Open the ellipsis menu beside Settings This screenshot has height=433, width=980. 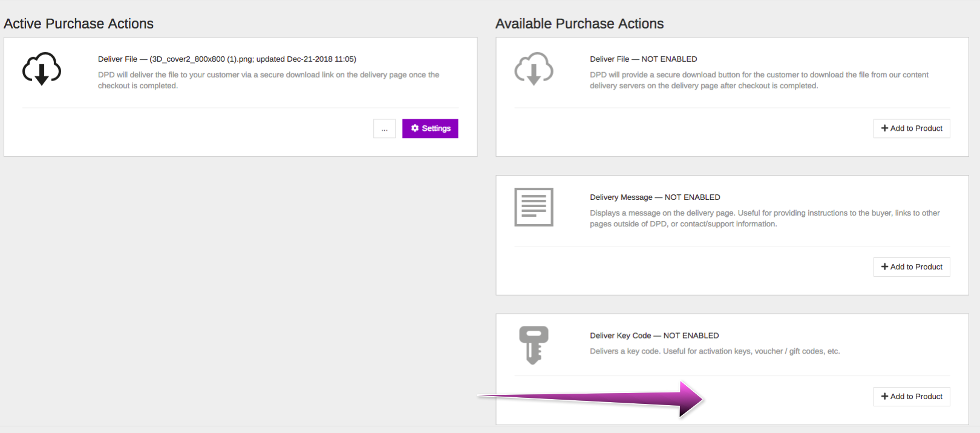coord(384,128)
